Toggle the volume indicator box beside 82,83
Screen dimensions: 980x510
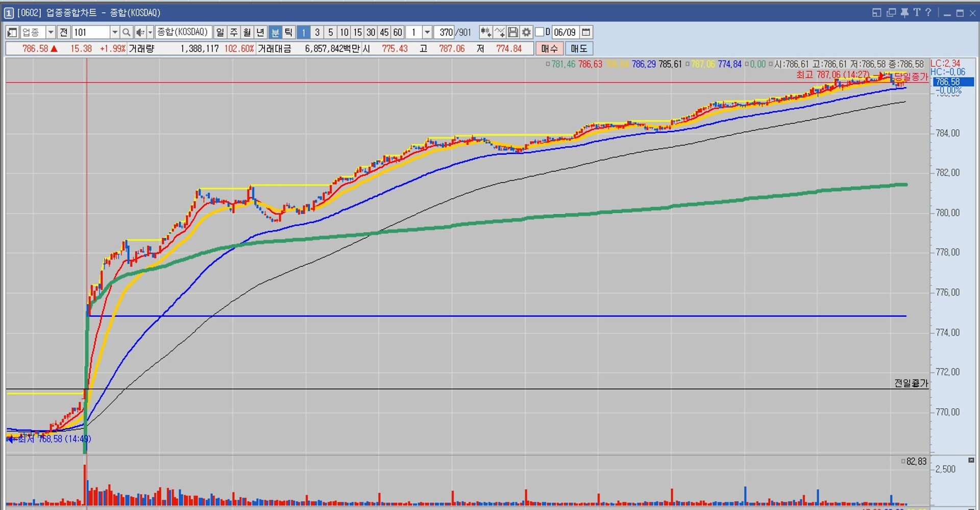(x=903, y=462)
